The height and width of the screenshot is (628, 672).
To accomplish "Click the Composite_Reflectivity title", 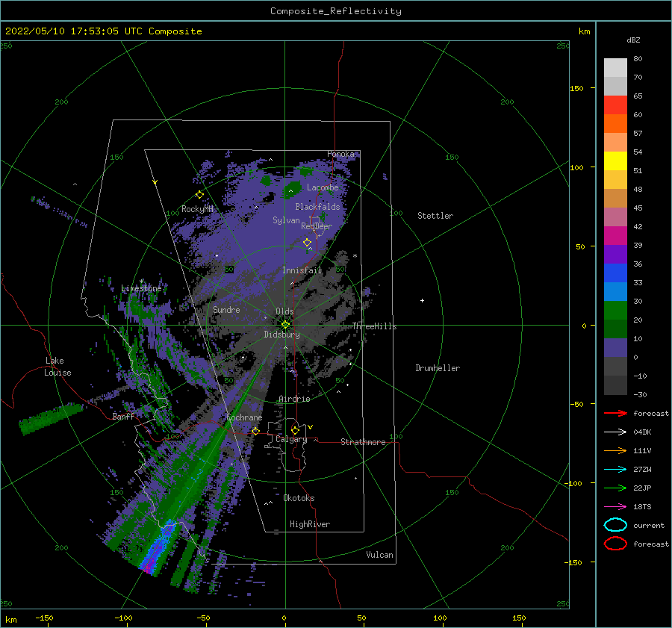I will (336, 11).
